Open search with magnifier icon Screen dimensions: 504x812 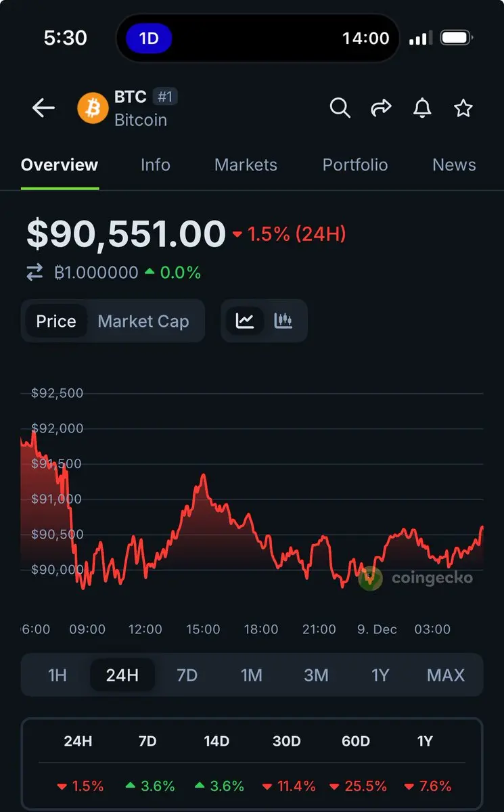[x=340, y=108]
